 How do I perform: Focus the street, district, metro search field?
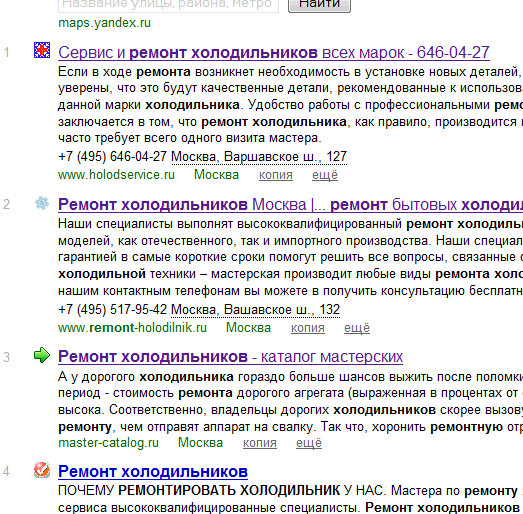point(168,5)
